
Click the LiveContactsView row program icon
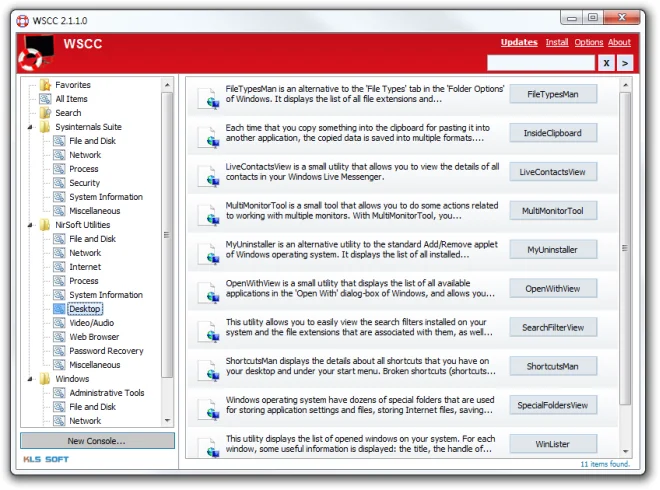209,176
